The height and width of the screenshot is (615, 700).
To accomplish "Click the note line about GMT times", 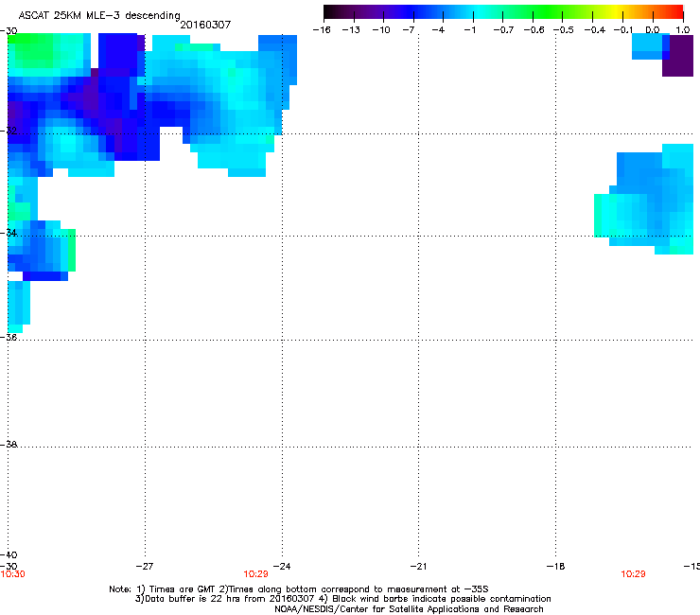I will point(299,589).
